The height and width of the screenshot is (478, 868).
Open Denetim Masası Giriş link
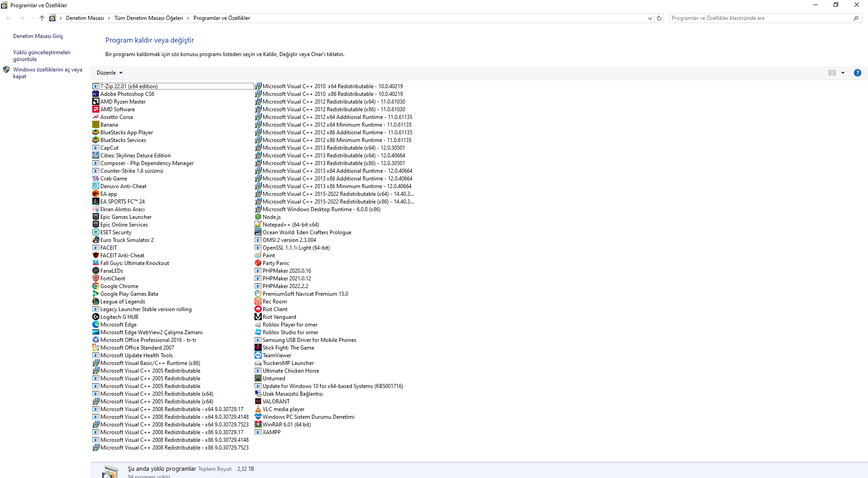point(38,36)
